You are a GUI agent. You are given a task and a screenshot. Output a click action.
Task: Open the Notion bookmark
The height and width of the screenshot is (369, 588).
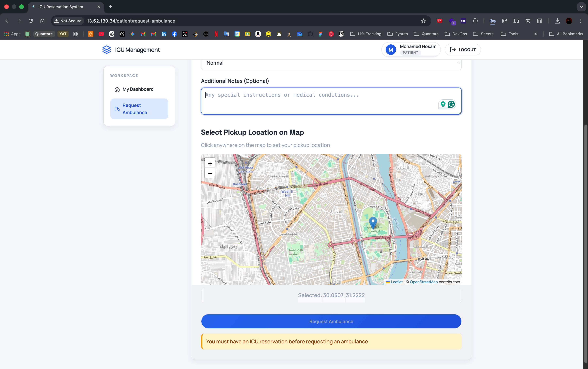[341, 34]
